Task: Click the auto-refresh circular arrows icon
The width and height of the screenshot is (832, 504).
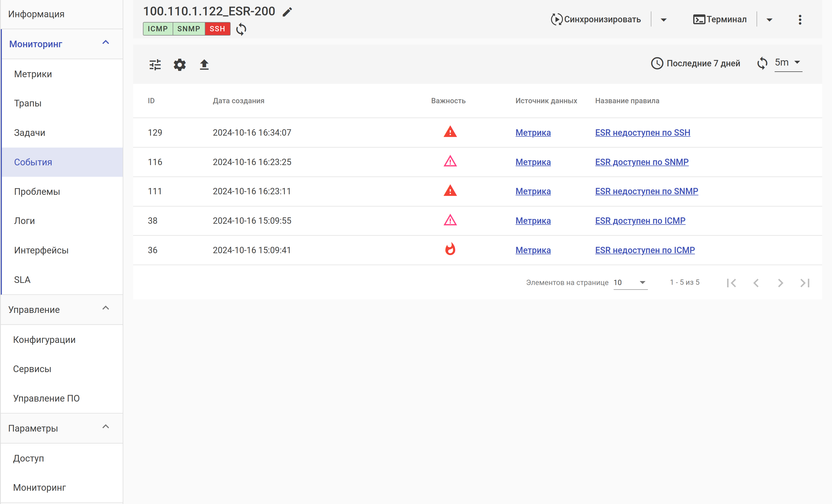Action: click(x=762, y=63)
